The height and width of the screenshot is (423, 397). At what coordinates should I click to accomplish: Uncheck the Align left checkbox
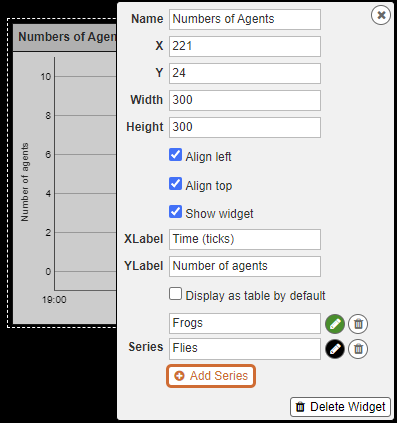click(175, 155)
